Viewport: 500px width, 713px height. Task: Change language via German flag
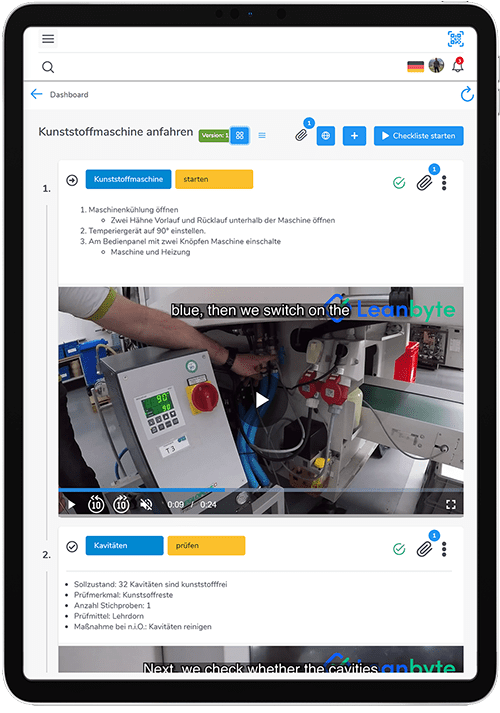pyautogui.click(x=415, y=66)
